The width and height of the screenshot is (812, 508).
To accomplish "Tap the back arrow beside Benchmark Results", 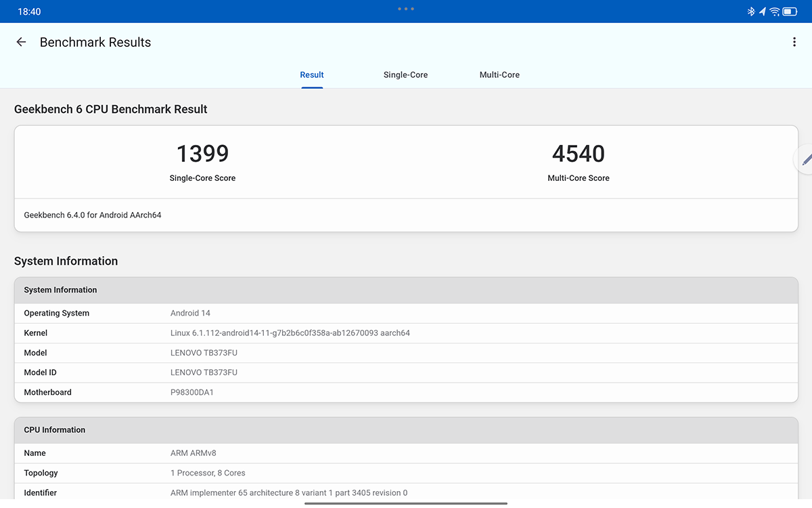I will [x=21, y=42].
